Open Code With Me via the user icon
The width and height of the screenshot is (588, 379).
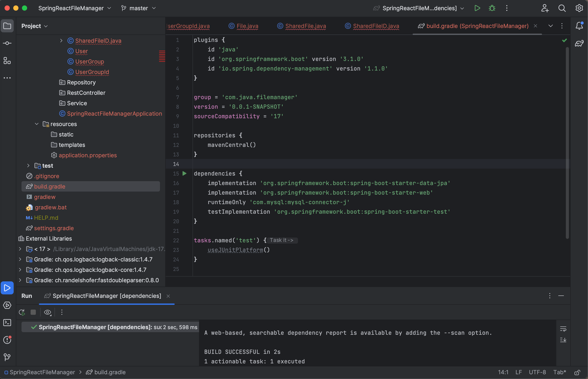(545, 8)
